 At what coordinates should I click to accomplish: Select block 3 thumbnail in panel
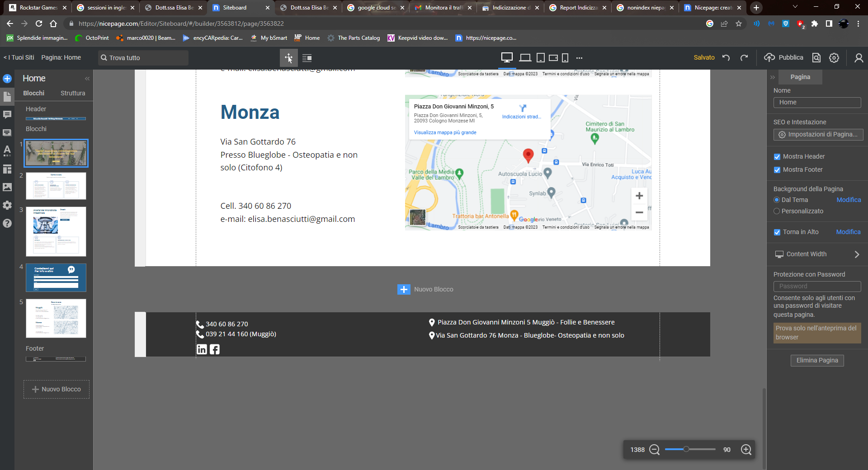[x=56, y=232]
